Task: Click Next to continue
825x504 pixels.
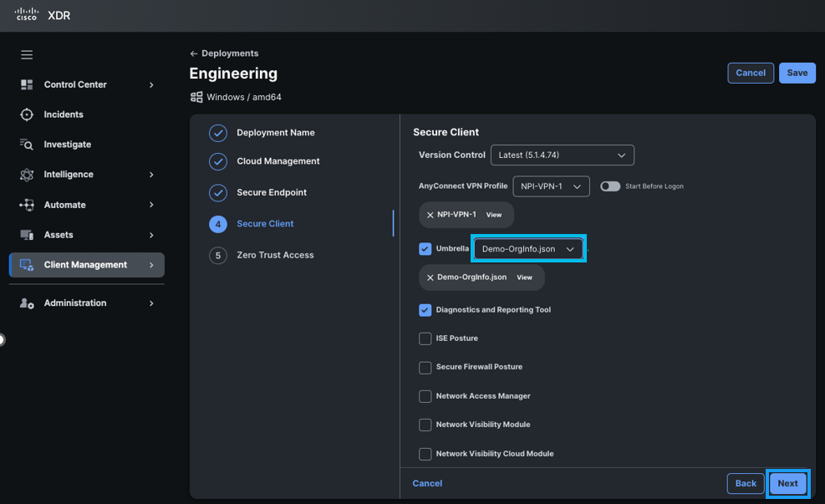Action: [x=787, y=483]
